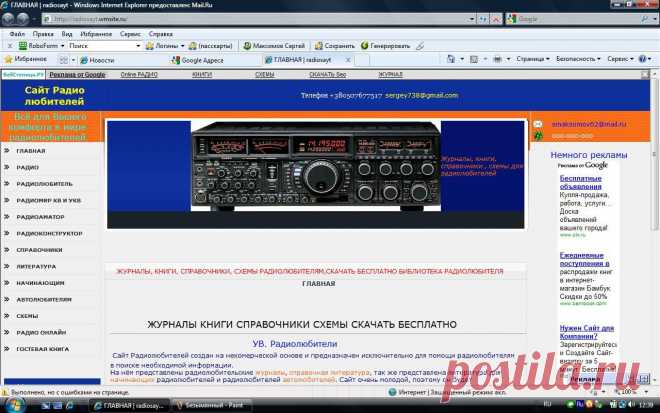Open the Вид menu
The height and width of the screenshot is (413, 660).
pyautogui.click(x=67, y=34)
